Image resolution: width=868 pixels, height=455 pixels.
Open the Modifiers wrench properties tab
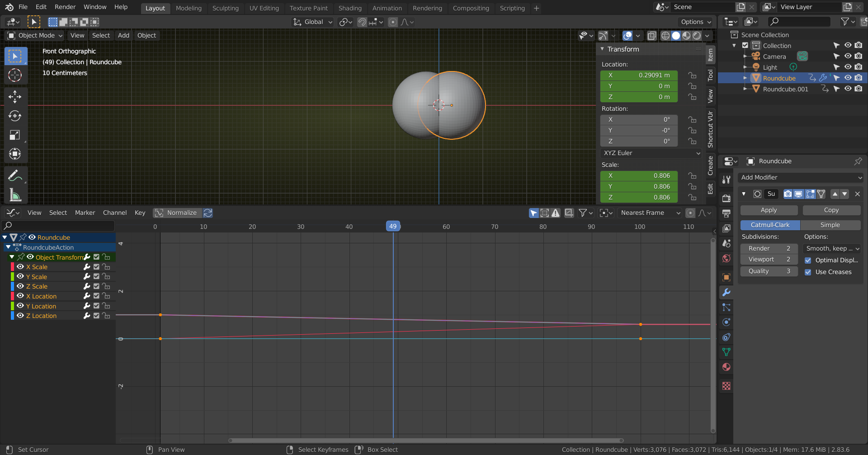click(726, 293)
